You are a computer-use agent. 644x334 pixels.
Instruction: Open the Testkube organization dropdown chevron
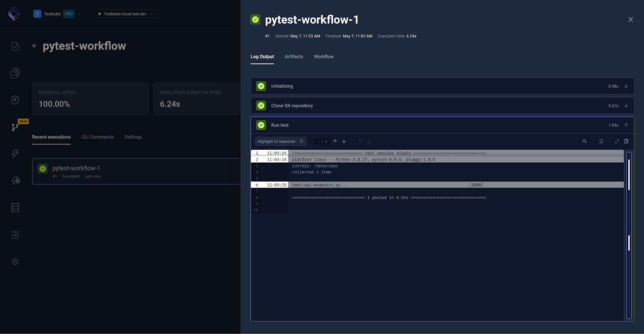79,14
